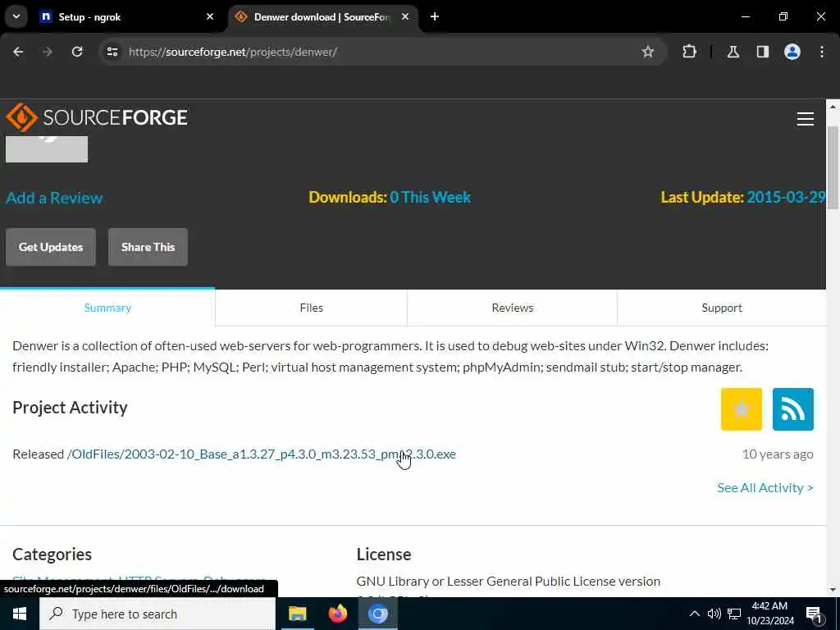Image resolution: width=840 pixels, height=630 pixels.
Task: Click the SourceForge logo
Action: 97,117
